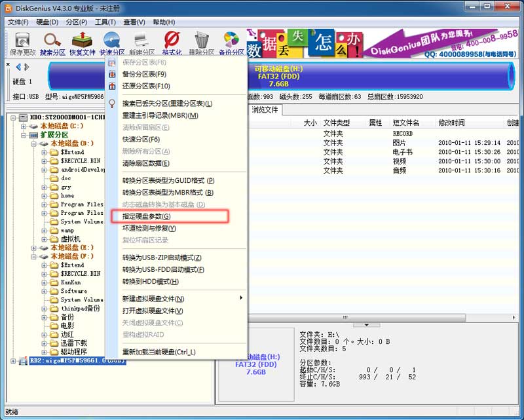524x420 pixels.
Task: Click the 大小 column header
Action: click(310, 123)
